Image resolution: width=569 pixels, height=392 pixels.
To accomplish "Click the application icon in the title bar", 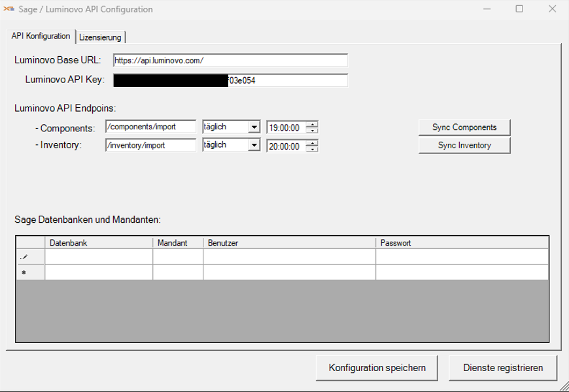I will [9, 9].
